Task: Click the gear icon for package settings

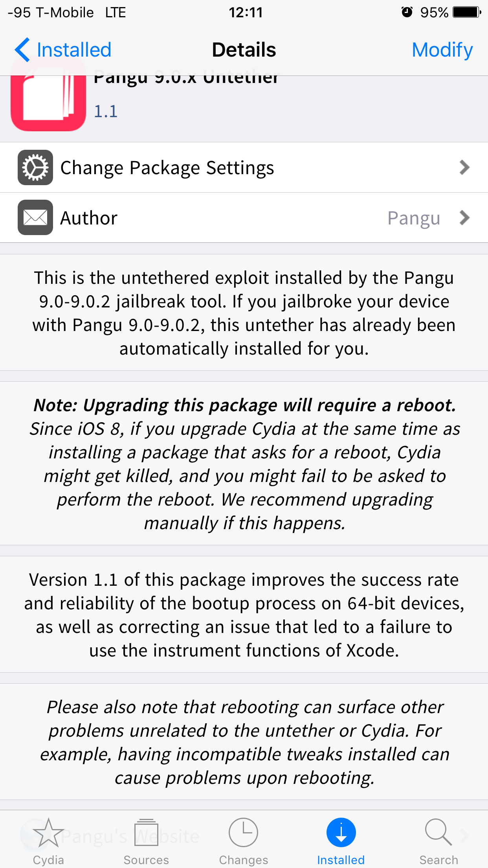Action: [x=35, y=167]
